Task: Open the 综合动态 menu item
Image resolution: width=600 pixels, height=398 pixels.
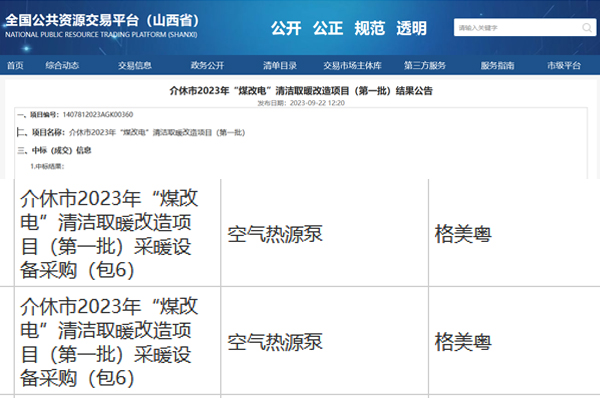Action: pos(62,65)
